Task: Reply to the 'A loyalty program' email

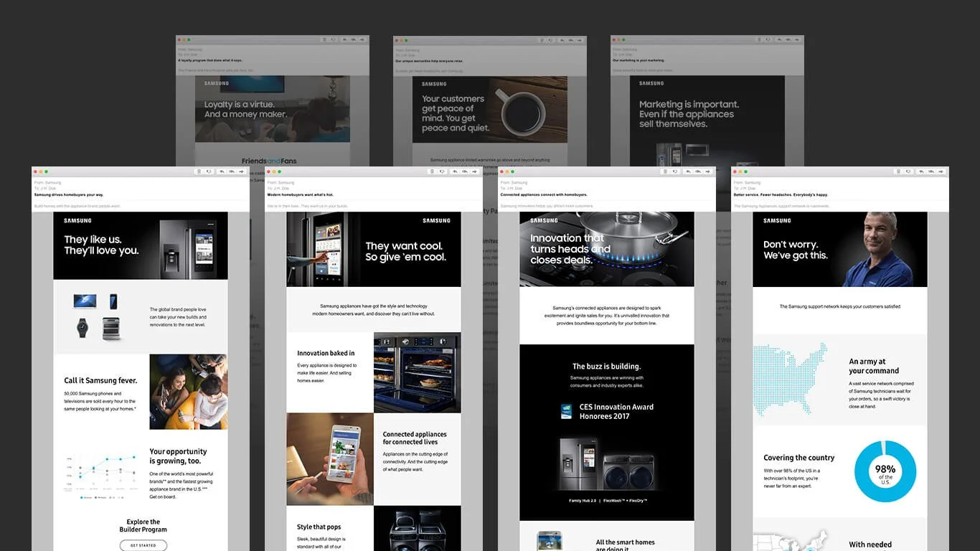Action: 344,39
